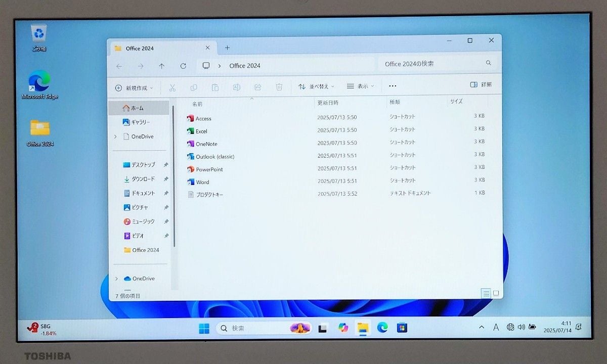This screenshot has height=364, width=607.
Task: Click the Share icon in toolbar
Action: (257, 87)
